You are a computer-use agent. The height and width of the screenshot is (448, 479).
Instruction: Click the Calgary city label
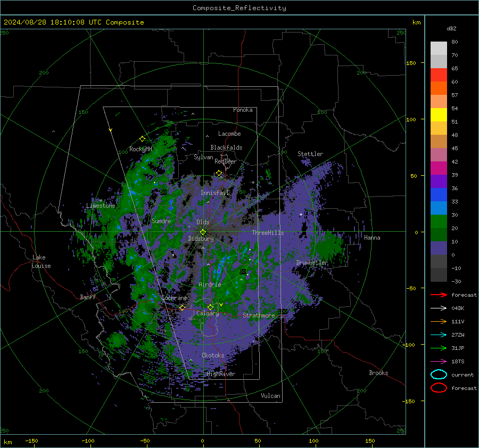point(208,313)
